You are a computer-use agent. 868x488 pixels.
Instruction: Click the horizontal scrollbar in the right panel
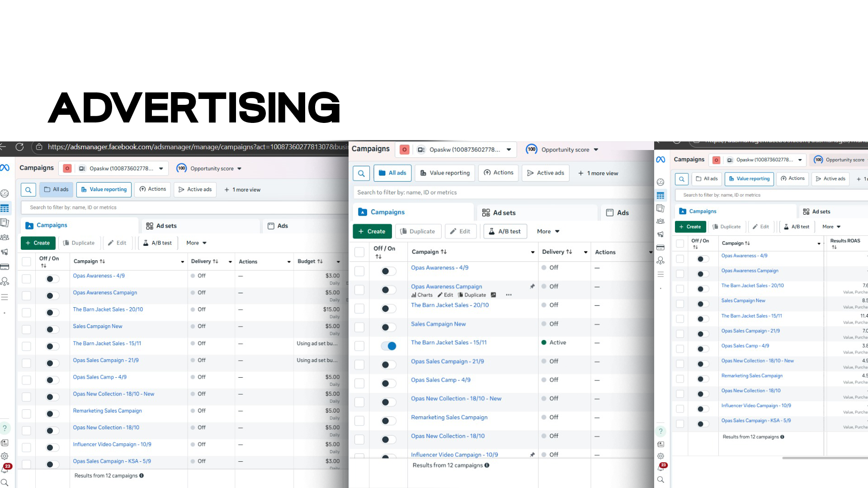click(x=825, y=458)
